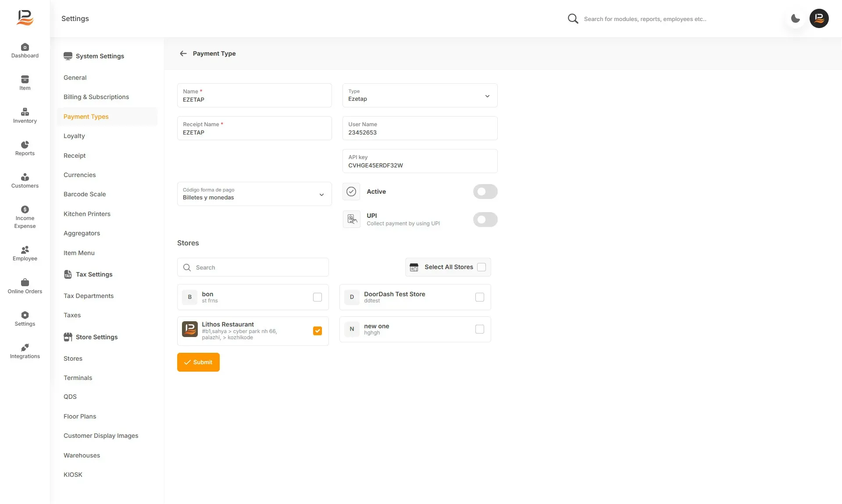
Task: Click the N avatar of new one store
Action: coord(352,329)
